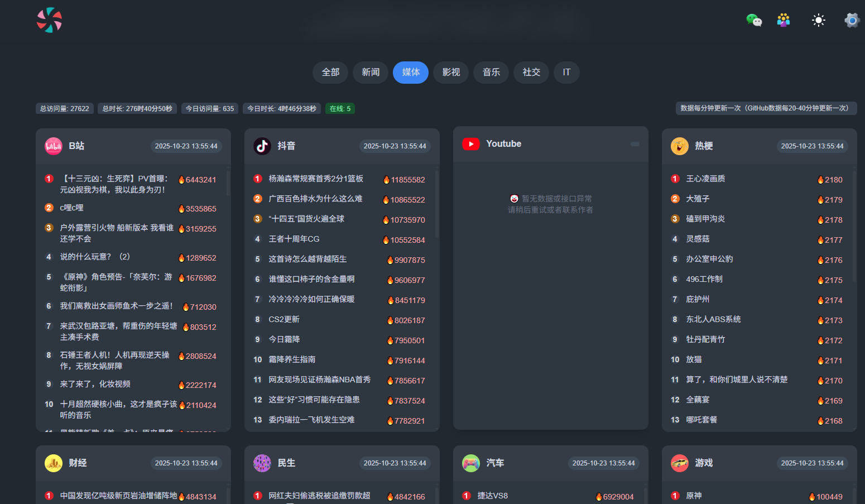Open Douyin item 杨瀚森常规赛首秀2分1篮板

point(316,179)
